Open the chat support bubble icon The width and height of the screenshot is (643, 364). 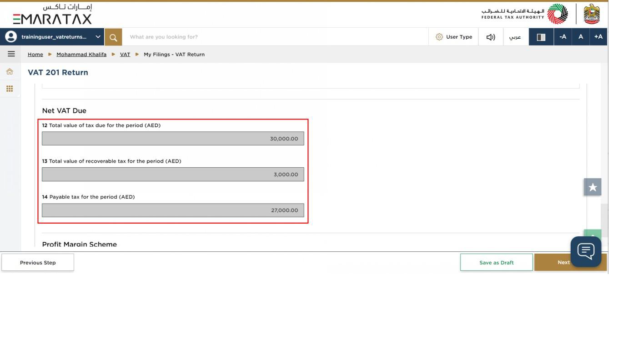tap(586, 251)
